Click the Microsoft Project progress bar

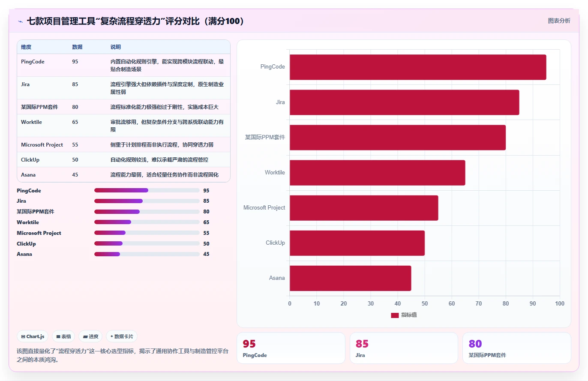pos(147,233)
